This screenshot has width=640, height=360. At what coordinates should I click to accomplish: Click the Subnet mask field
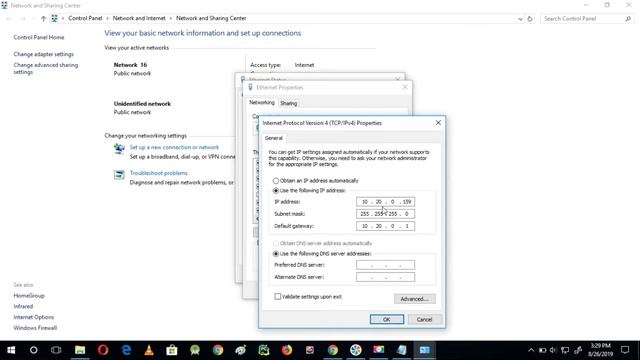[385, 213]
